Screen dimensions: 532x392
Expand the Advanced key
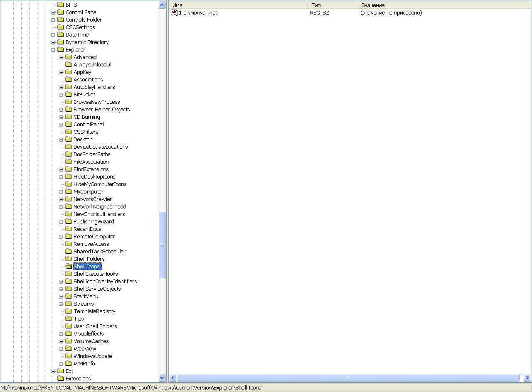coord(61,57)
